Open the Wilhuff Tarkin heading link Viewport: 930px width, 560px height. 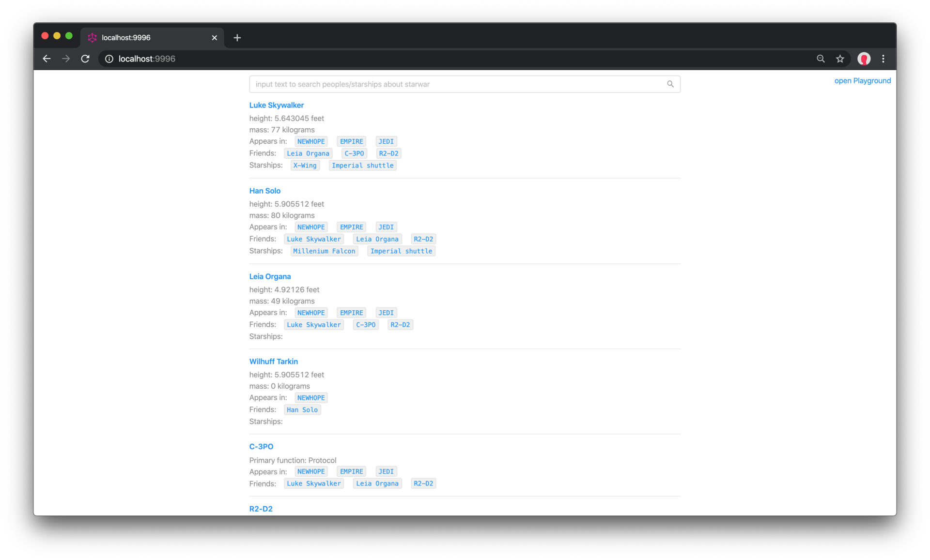point(273,362)
